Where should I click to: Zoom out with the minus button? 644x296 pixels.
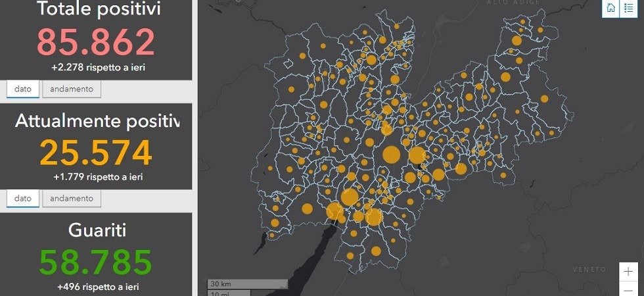[x=628, y=289]
